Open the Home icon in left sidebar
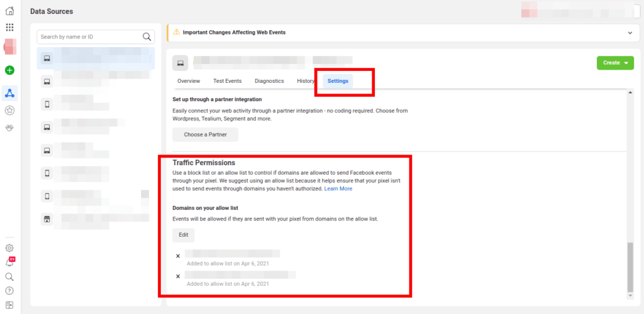The height and width of the screenshot is (314, 644). [9, 11]
